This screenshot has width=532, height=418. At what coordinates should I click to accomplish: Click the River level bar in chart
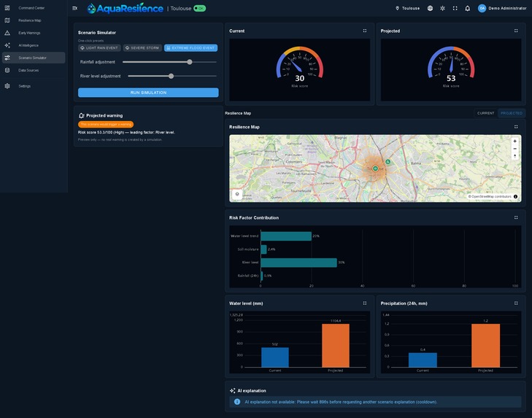(x=299, y=263)
